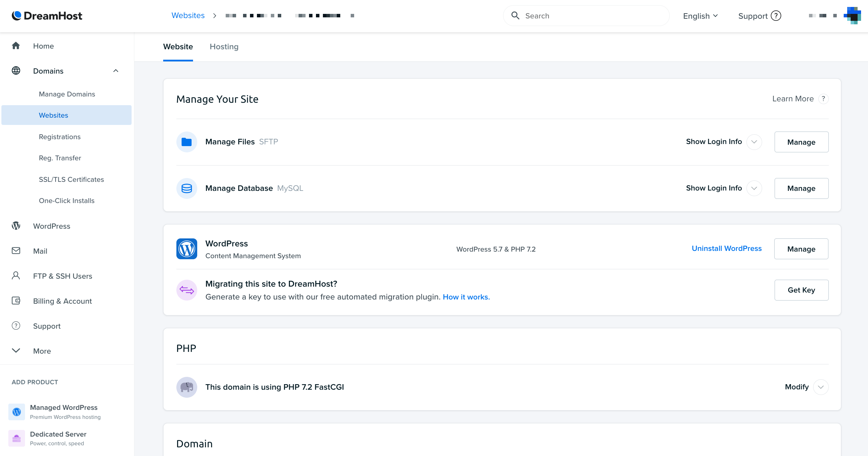The width and height of the screenshot is (868, 456).
Task: Click the Mail envelope icon
Action: [x=16, y=251]
